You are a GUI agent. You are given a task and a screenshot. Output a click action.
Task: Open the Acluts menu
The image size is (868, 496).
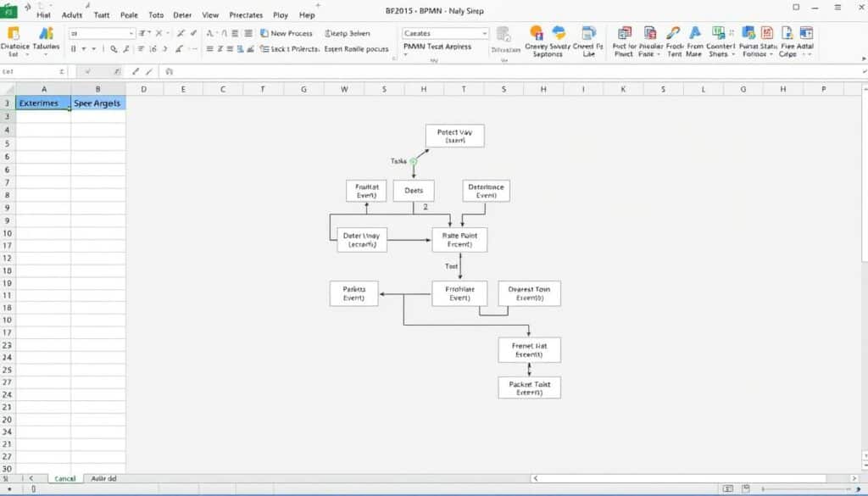point(72,15)
